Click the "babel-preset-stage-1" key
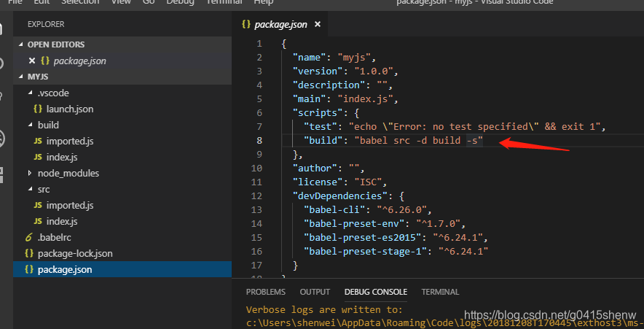 (365, 251)
